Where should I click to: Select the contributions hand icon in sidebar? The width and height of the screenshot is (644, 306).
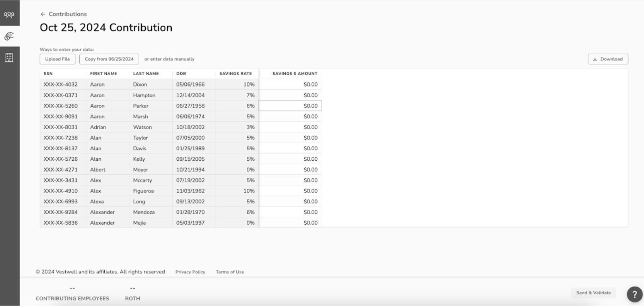(9, 36)
